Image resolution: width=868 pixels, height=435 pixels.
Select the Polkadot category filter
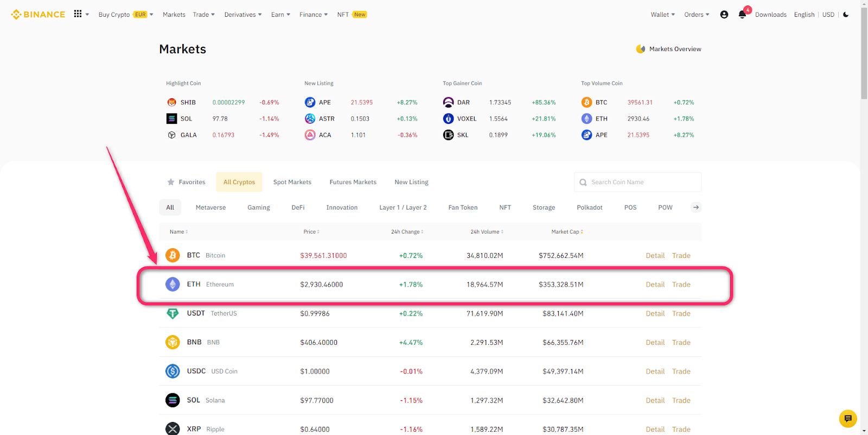[x=590, y=207]
